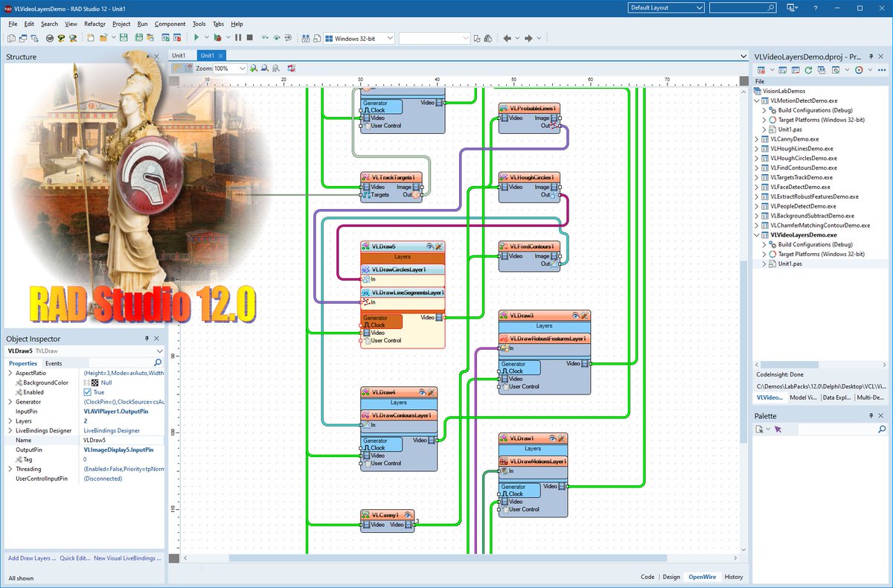Click the green Run button in the toolbar
Screen dimensions: 893x588
point(196,37)
